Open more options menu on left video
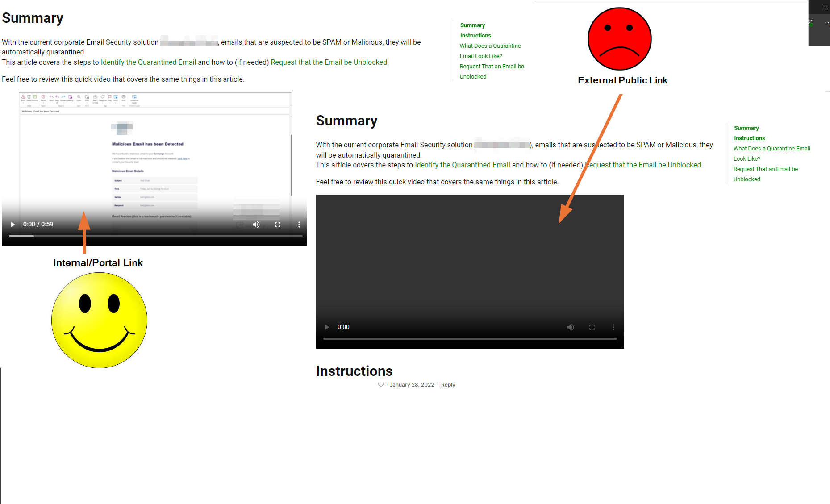This screenshot has height=504, width=830. pos(299,225)
